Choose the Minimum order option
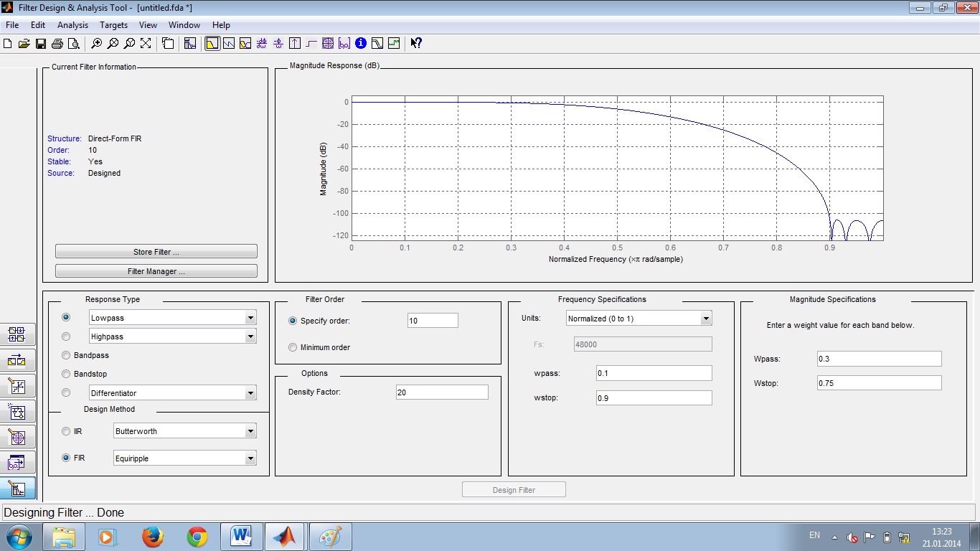The width and height of the screenshot is (980, 551). pyautogui.click(x=293, y=347)
